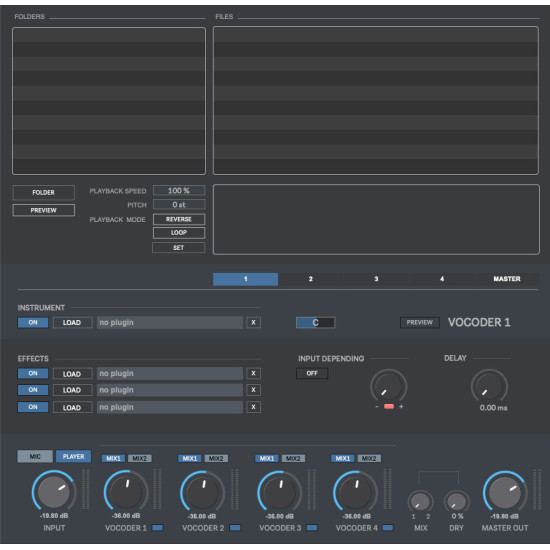Toggle the blue indicator beside Vocoder 3
550x550 pixels.
[312, 528]
